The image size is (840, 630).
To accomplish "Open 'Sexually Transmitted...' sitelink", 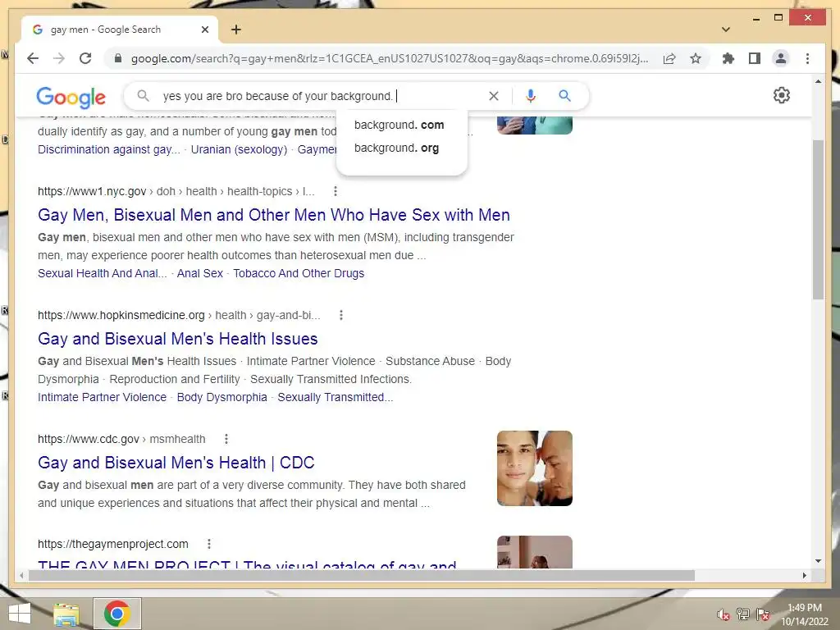I will [x=336, y=397].
